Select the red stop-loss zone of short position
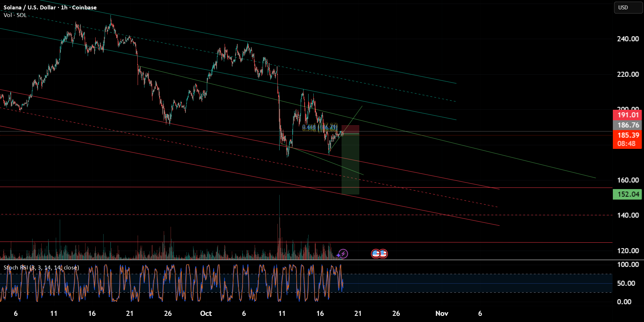The width and height of the screenshot is (644, 322). [350, 129]
